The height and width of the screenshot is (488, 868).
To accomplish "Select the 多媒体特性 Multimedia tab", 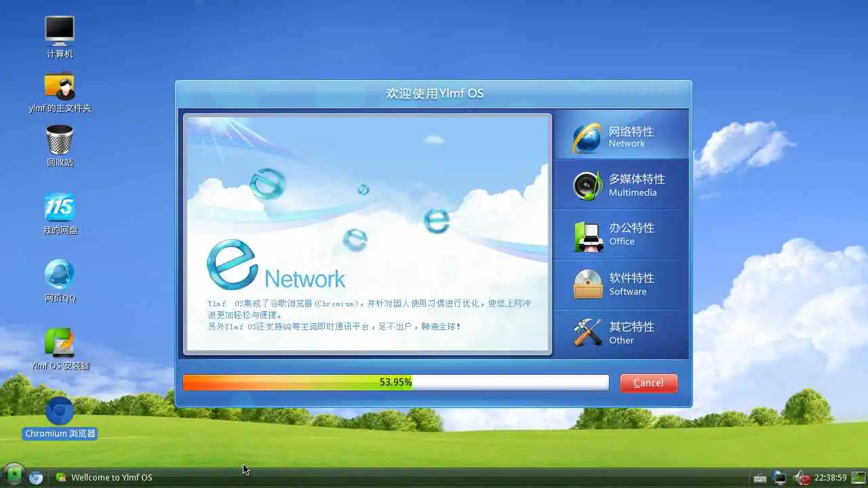I will pos(620,185).
